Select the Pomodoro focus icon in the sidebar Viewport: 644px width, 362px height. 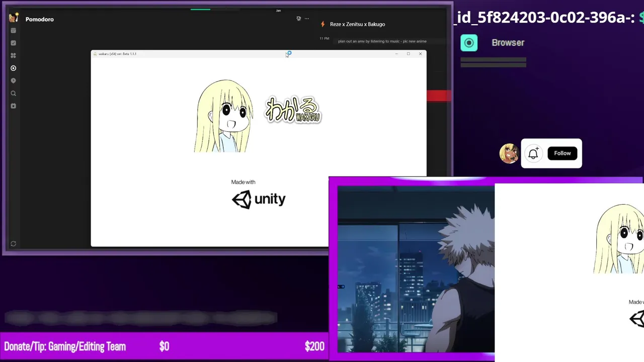[x=14, y=68]
